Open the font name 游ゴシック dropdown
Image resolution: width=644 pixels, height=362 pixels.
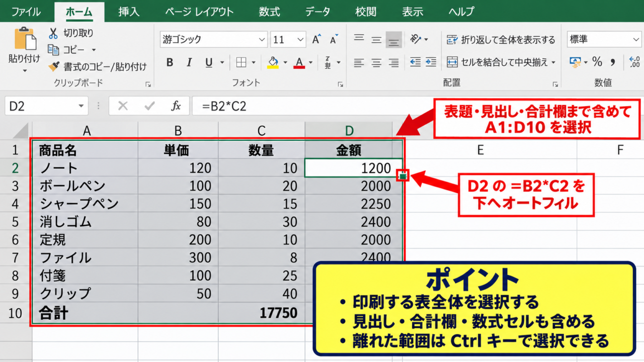coord(262,40)
